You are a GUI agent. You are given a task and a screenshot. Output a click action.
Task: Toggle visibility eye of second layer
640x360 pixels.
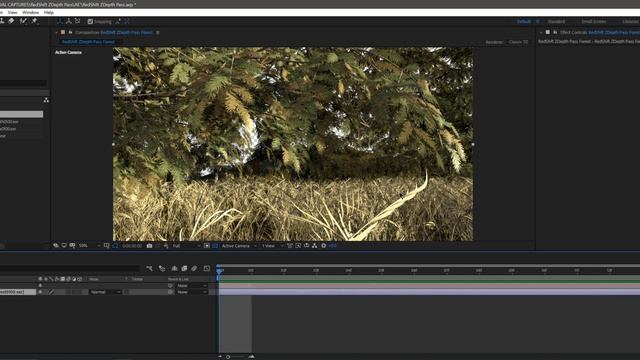[40, 292]
